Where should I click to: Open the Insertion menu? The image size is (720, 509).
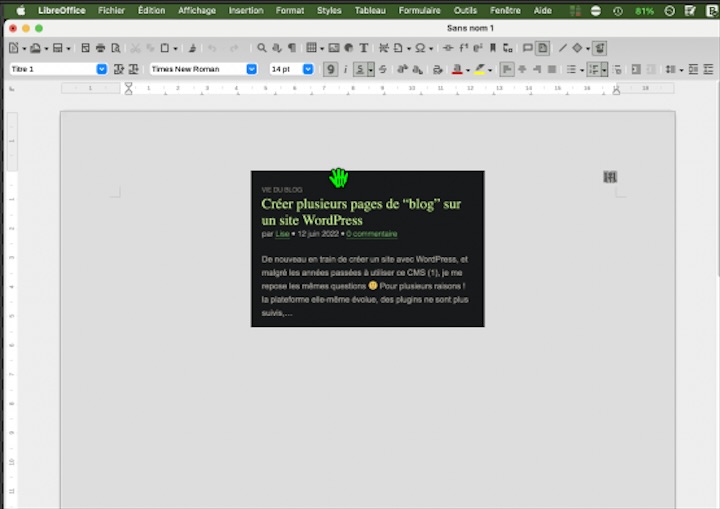tap(246, 10)
